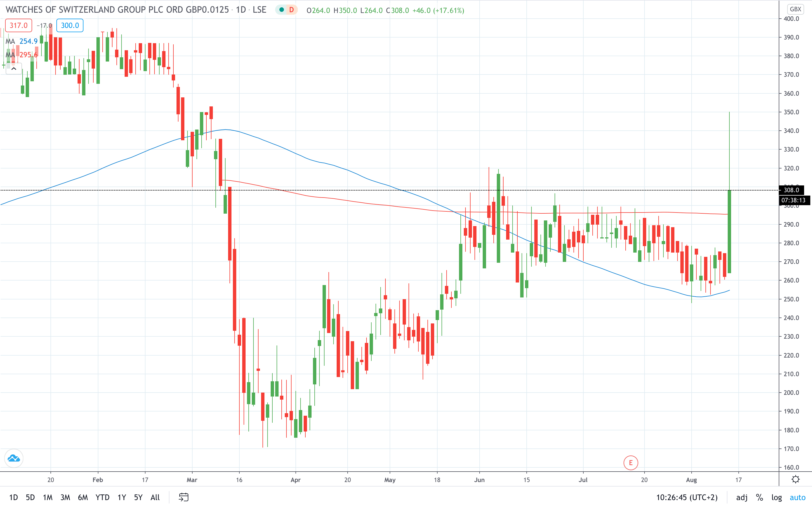Click the earnings E marker

630,463
